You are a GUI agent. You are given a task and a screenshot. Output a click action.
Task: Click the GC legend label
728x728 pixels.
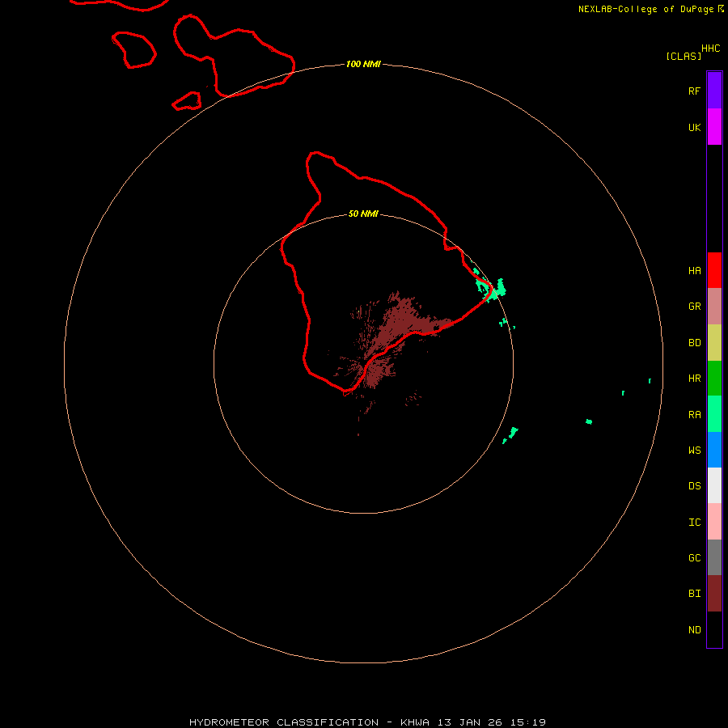click(x=694, y=558)
